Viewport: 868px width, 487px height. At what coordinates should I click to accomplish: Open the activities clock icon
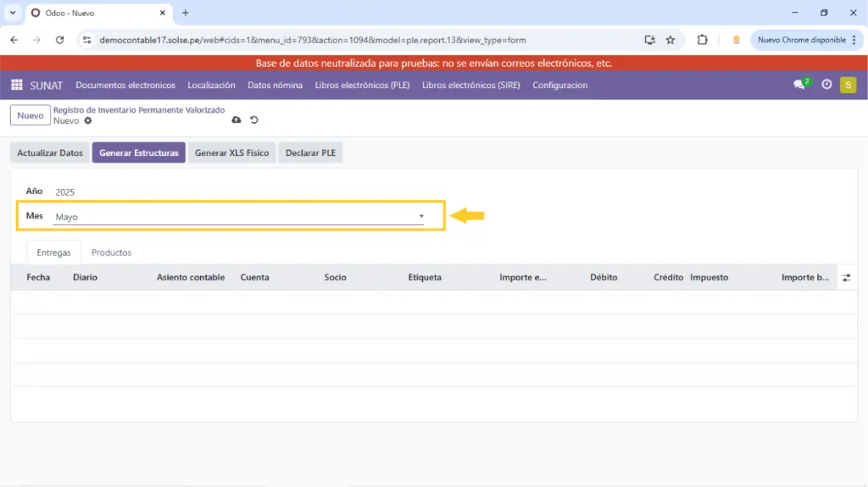(826, 85)
